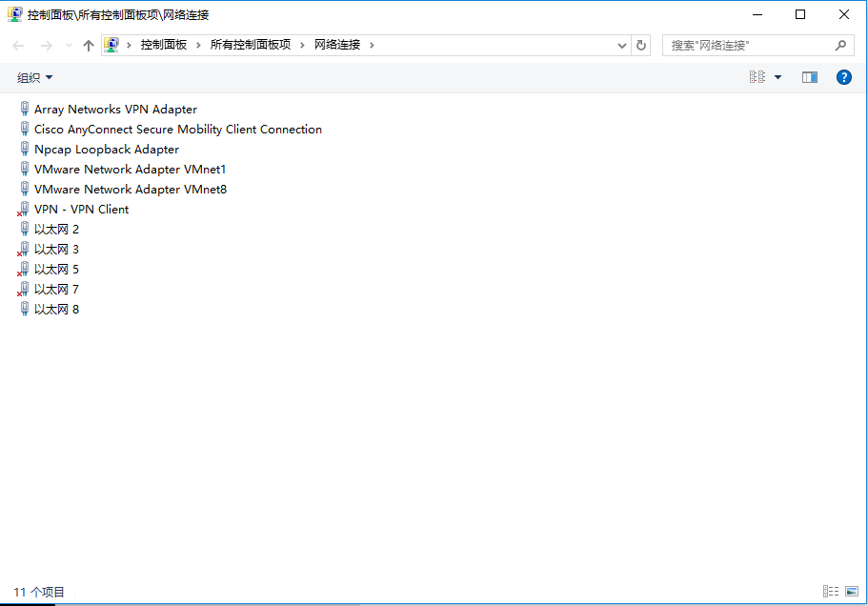Switch to details view in status bar

tap(830, 591)
